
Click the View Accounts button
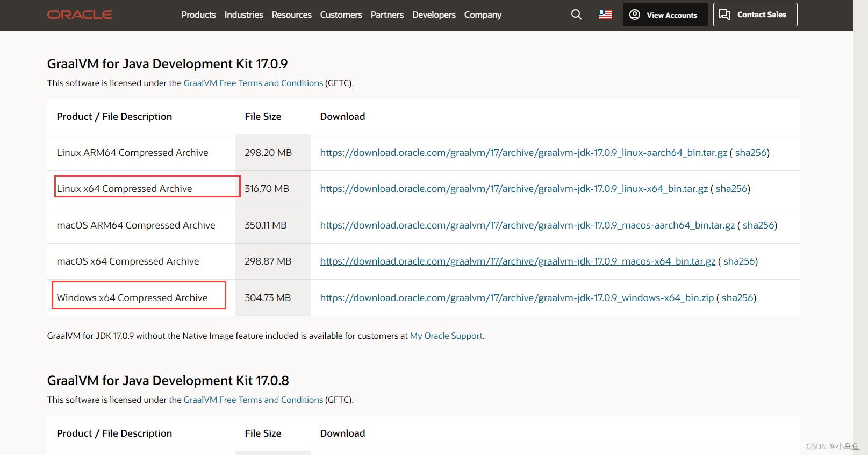pos(665,15)
